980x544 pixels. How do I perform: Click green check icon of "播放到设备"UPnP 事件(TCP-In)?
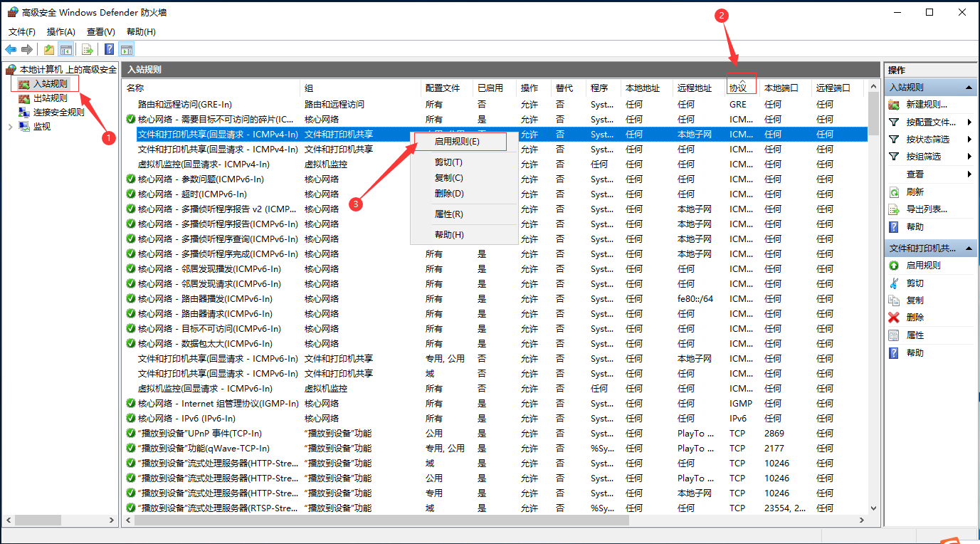131,434
